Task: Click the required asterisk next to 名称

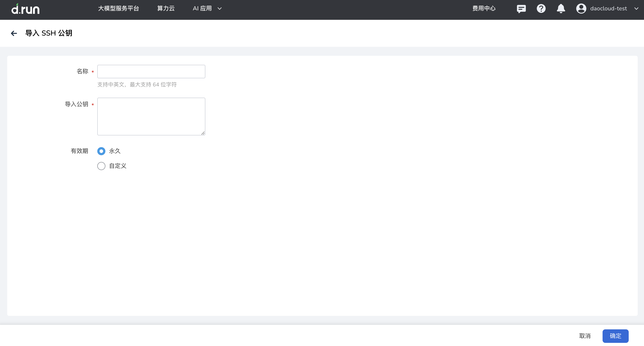Action: click(93, 72)
